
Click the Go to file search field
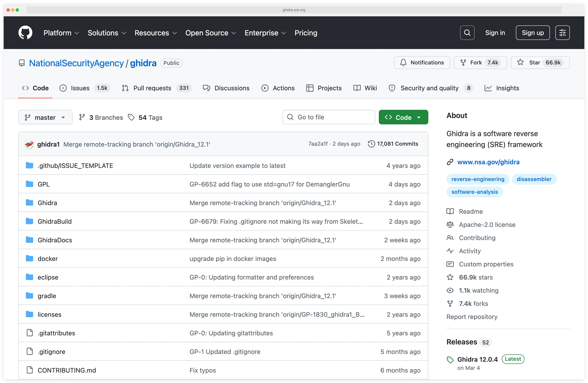pos(328,117)
